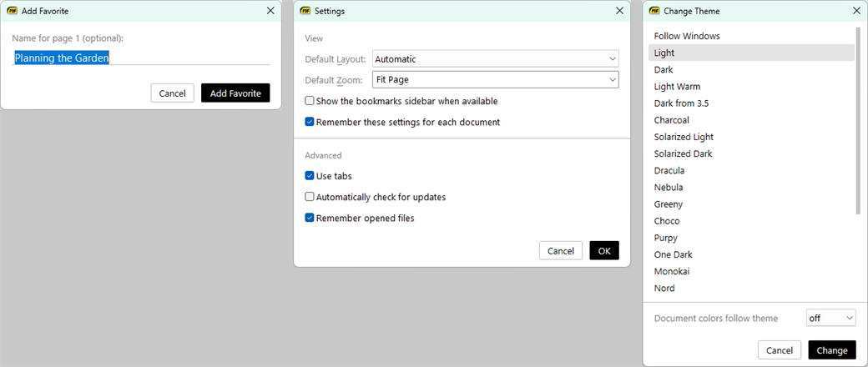The height and width of the screenshot is (367, 868).
Task: Click Cancel in Change Theme dialog
Action: pyautogui.click(x=780, y=350)
